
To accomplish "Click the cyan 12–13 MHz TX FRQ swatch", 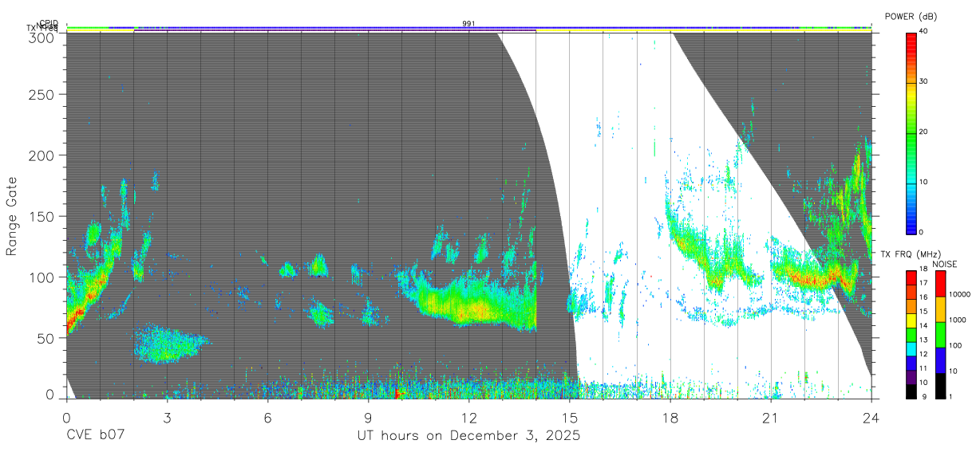I will [x=911, y=348].
